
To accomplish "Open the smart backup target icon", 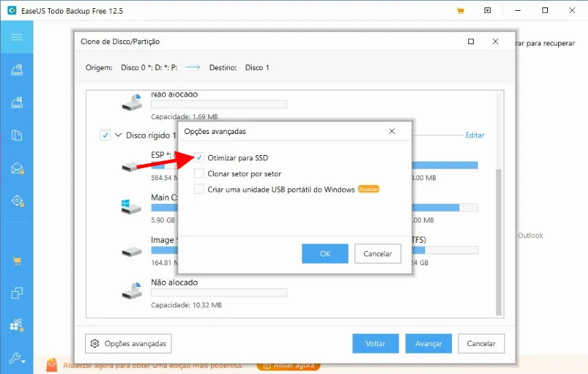I will click(x=17, y=201).
